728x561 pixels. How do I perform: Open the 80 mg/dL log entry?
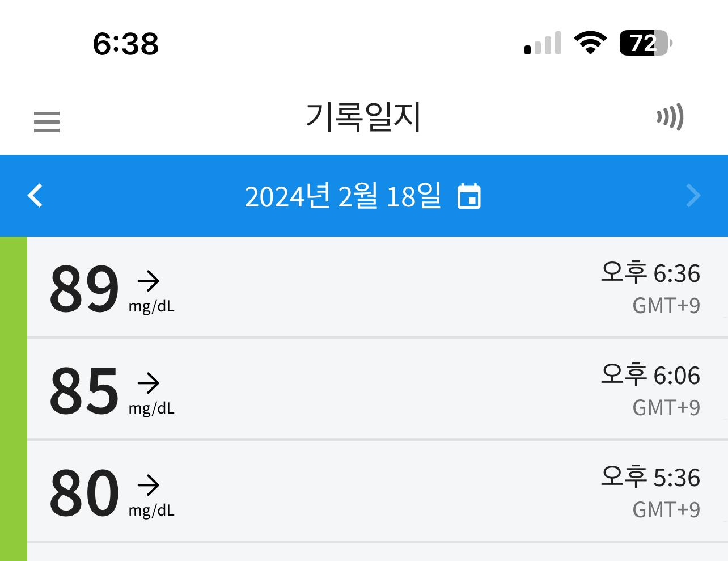pos(378,491)
